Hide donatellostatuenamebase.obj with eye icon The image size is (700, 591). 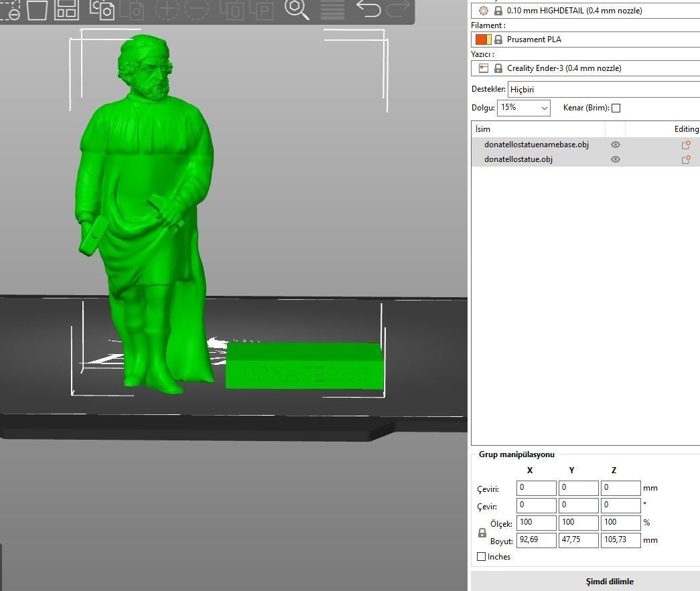[615, 145]
